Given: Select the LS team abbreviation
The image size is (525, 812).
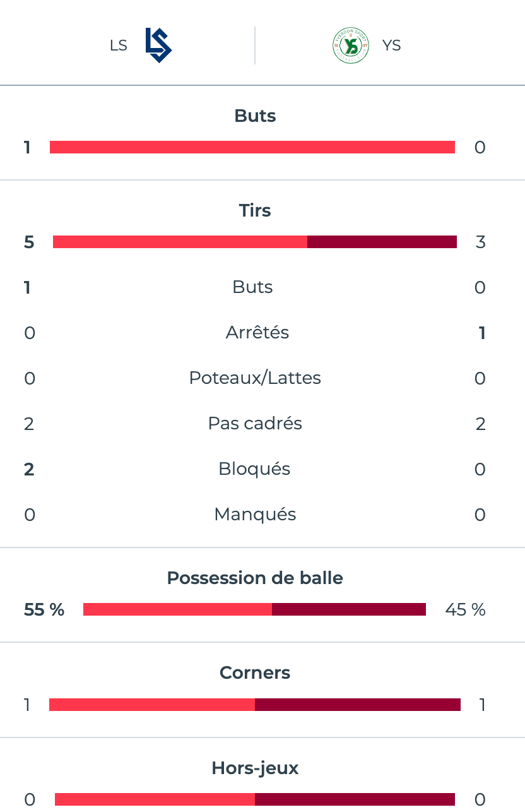Looking at the screenshot, I should (x=119, y=45).
